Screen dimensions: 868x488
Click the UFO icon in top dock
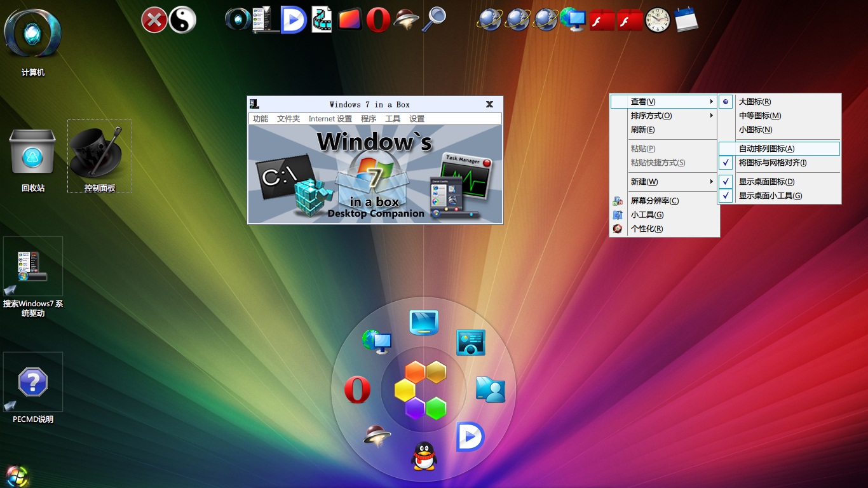tap(406, 20)
